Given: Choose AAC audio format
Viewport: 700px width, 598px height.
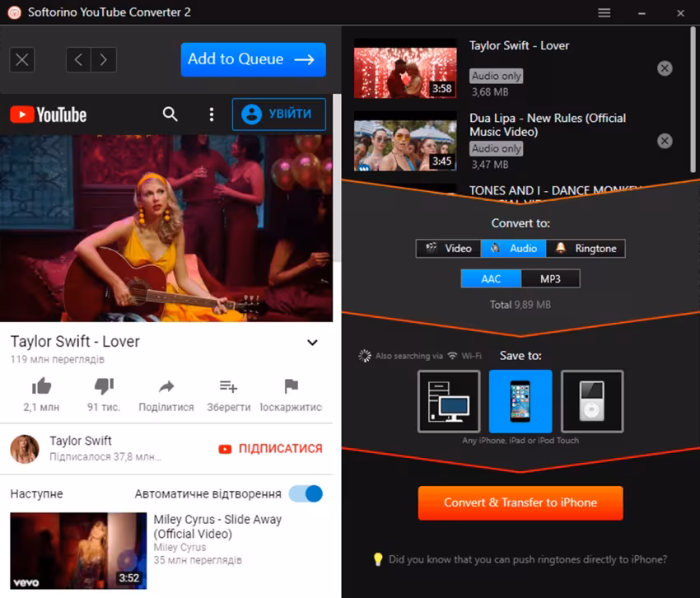Looking at the screenshot, I should (491, 278).
